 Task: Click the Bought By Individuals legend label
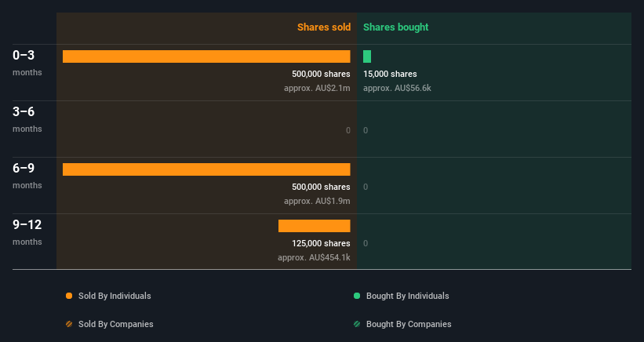pos(407,296)
